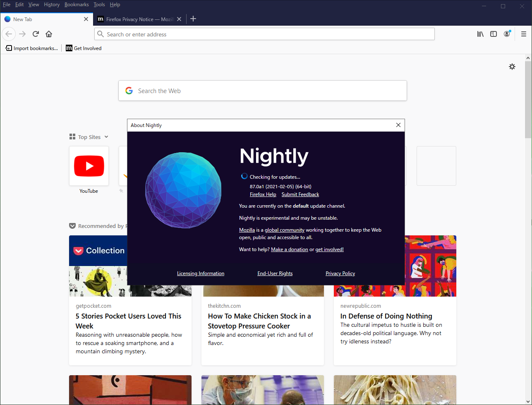Open a new tab with plus button
The image size is (532, 405).
click(193, 19)
